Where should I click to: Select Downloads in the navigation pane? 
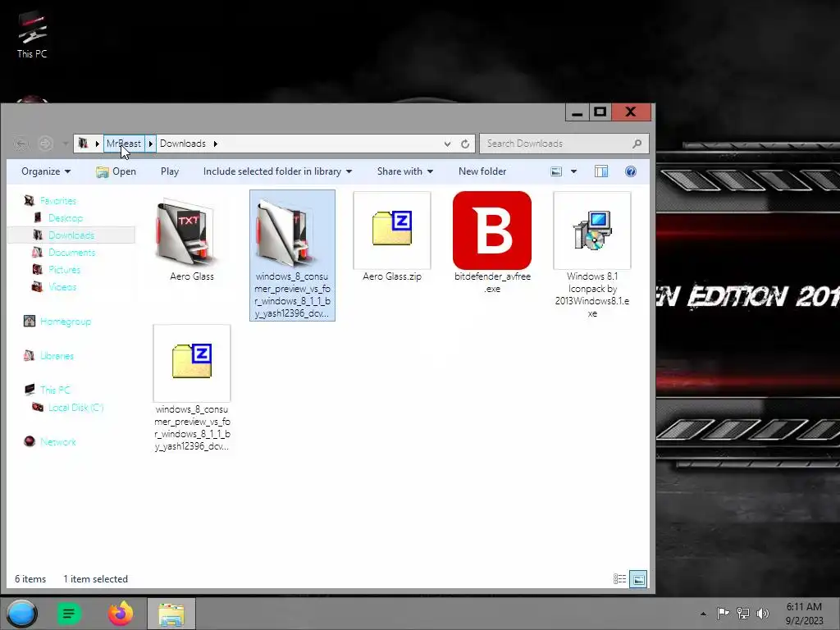click(x=71, y=235)
